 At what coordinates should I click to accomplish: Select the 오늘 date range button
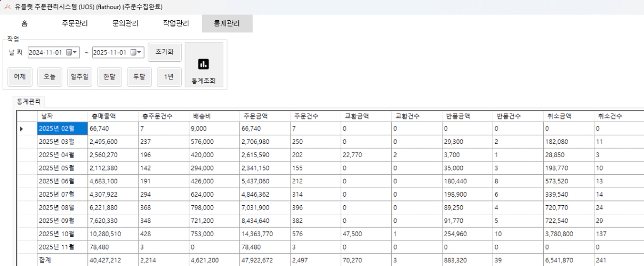click(x=50, y=76)
